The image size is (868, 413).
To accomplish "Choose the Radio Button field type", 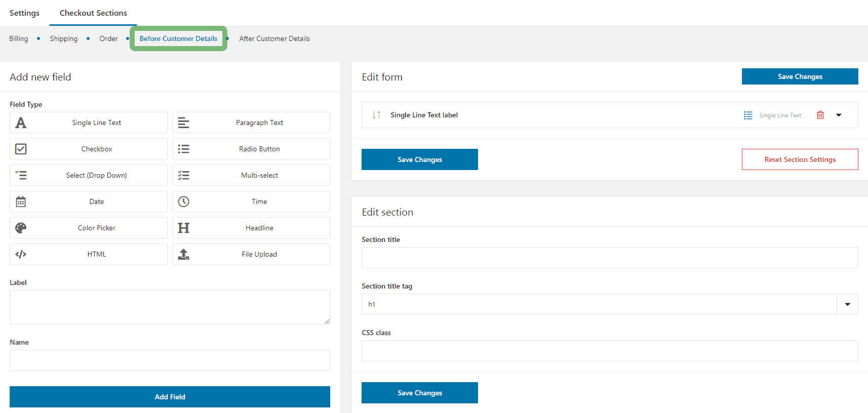I will pyautogui.click(x=251, y=149).
